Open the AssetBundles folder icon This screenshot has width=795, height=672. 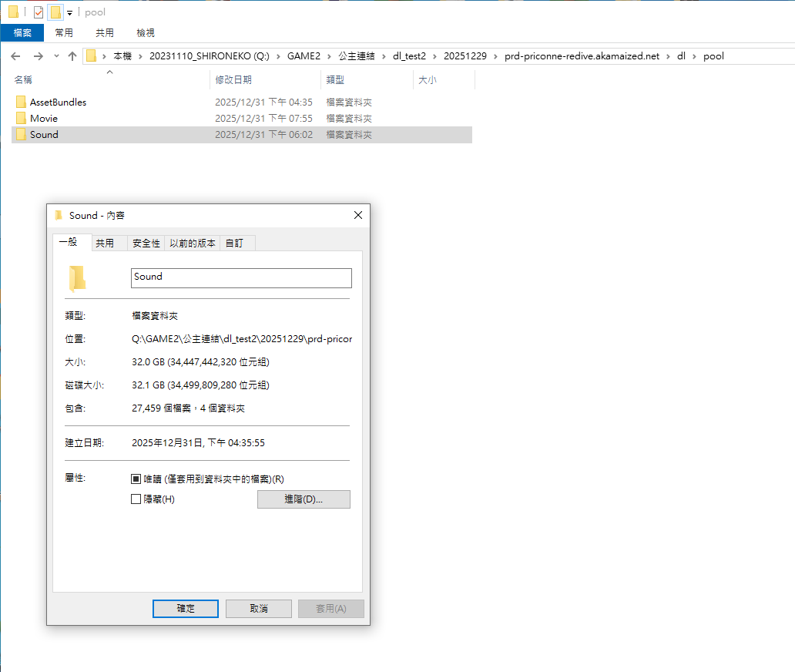coord(21,102)
